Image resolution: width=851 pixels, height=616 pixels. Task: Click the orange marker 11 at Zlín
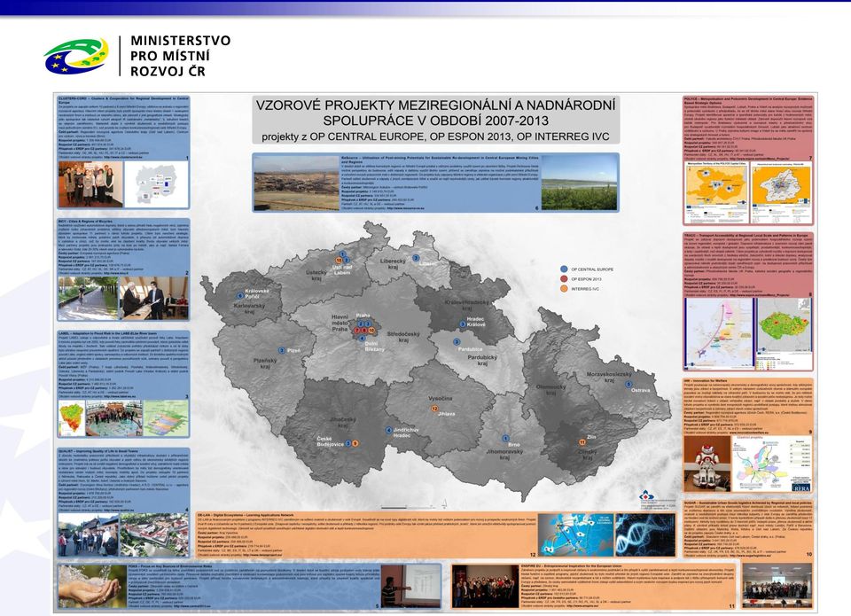582,441
